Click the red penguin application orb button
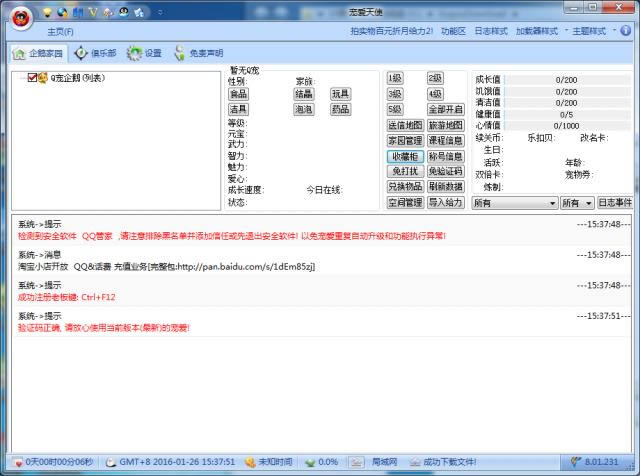 [x=22, y=18]
